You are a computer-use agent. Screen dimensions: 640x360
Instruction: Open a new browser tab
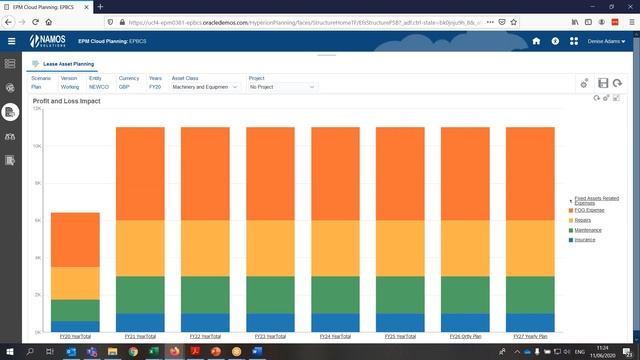100,7
